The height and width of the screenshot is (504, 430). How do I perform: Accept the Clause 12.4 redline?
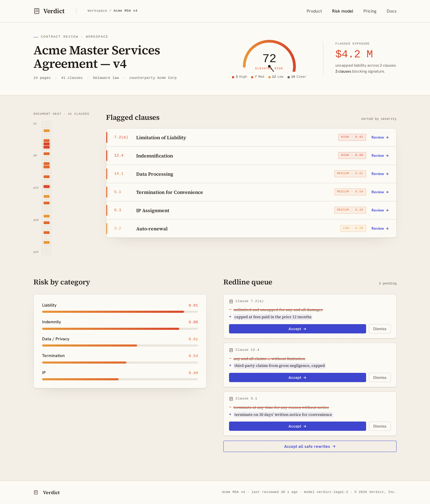(x=297, y=377)
